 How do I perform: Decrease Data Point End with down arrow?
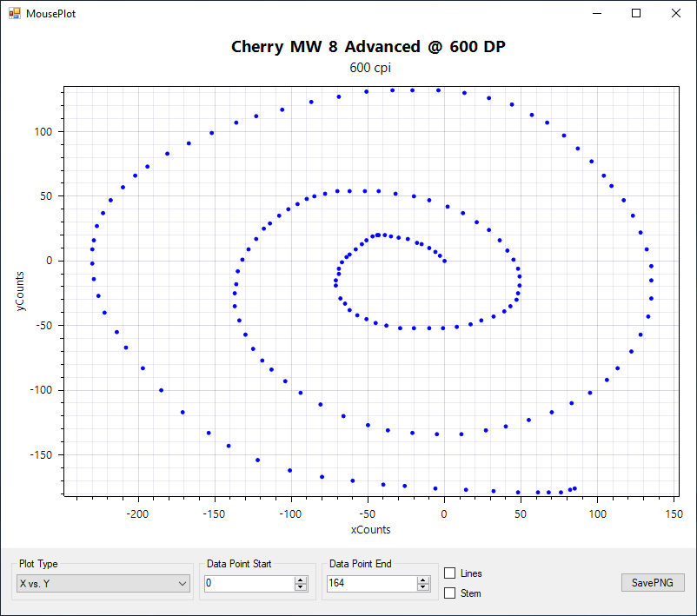coord(423,587)
